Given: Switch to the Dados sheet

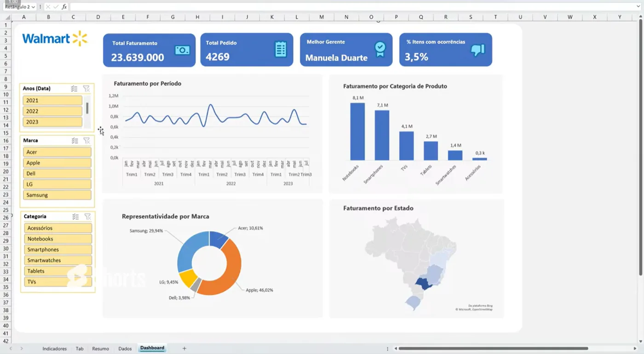Looking at the screenshot, I should pos(125,348).
